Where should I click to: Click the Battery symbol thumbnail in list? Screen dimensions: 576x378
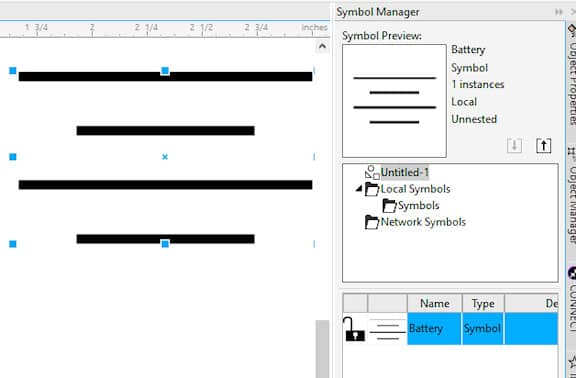tap(388, 329)
